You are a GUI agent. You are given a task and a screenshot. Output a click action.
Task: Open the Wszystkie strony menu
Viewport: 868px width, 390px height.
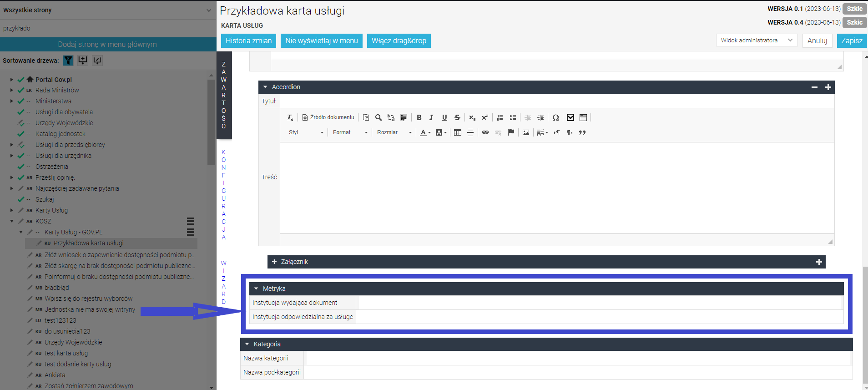[x=108, y=10]
